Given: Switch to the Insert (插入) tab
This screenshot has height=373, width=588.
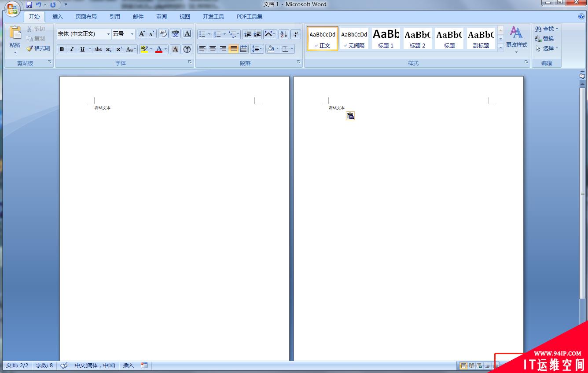Looking at the screenshot, I should click(58, 17).
